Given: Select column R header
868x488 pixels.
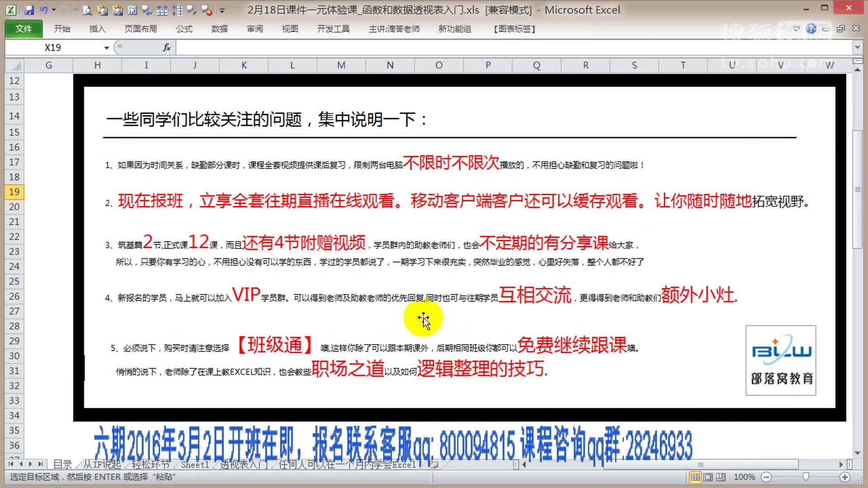Looking at the screenshot, I should (585, 66).
